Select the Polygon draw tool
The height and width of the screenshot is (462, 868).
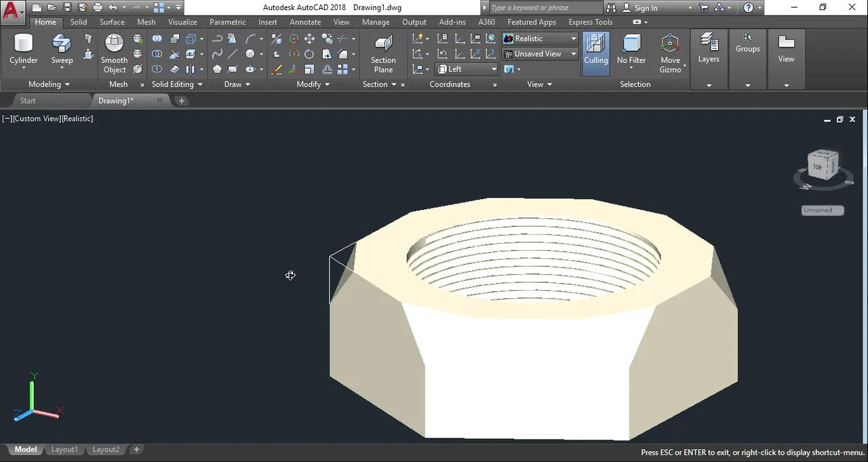[x=217, y=69]
